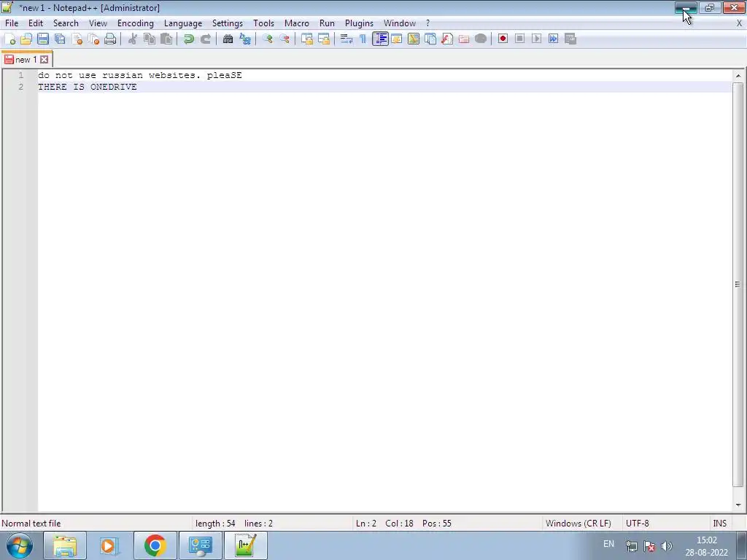The width and height of the screenshot is (747, 560).
Task: Toggle word wrap toolbar icon
Action: (347, 39)
